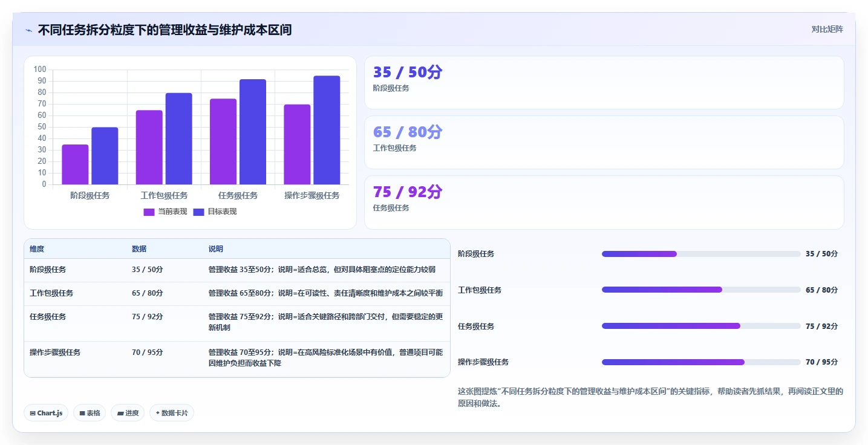Click the table value 70 / 95分
Image resolution: width=868 pixels, height=445 pixels.
(147, 352)
